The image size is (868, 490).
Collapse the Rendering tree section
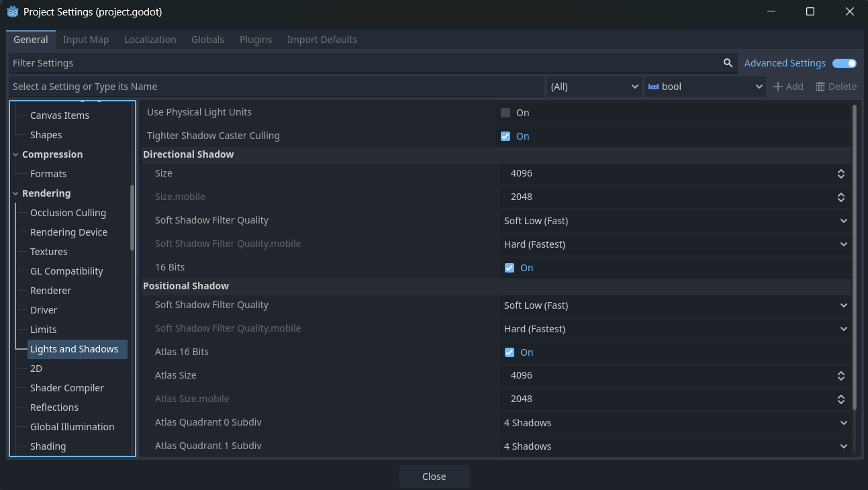click(x=15, y=193)
